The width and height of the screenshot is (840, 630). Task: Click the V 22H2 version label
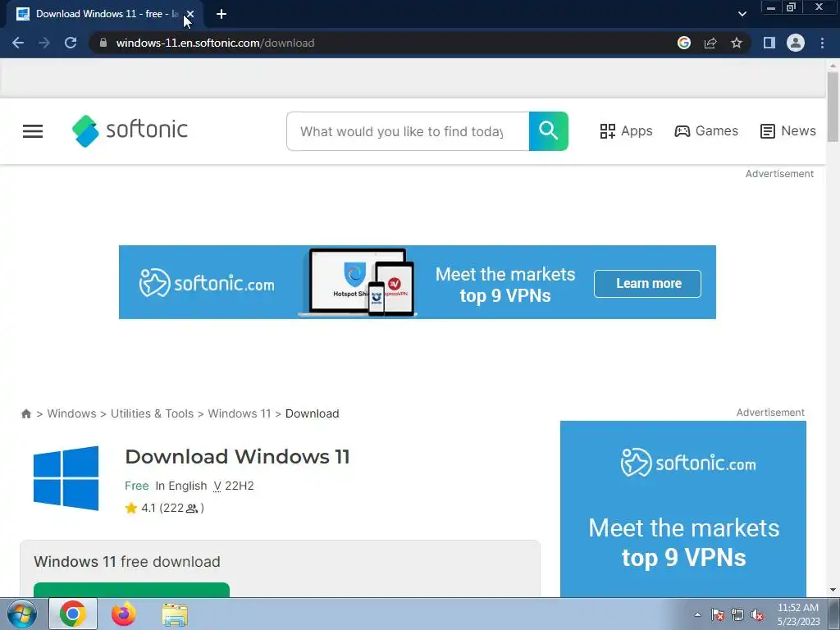point(234,486)
